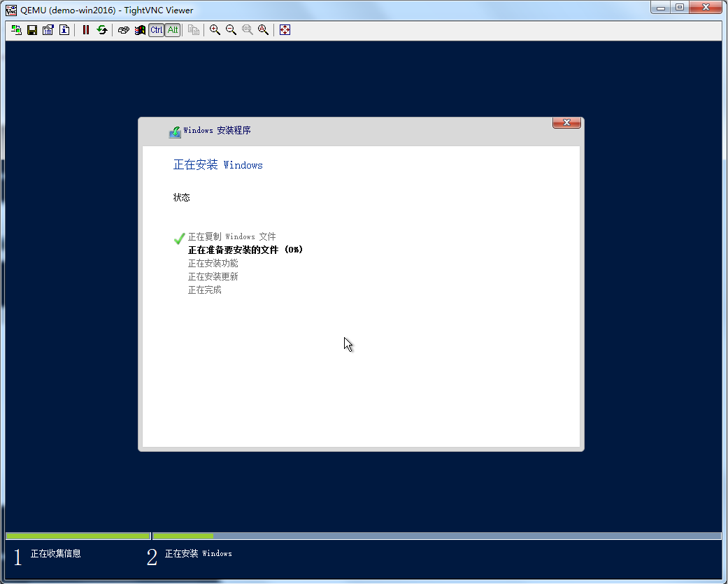The width and height of the screenshot is (728, 584).
Task: Show Connection info icon
Action: [64, 30]
